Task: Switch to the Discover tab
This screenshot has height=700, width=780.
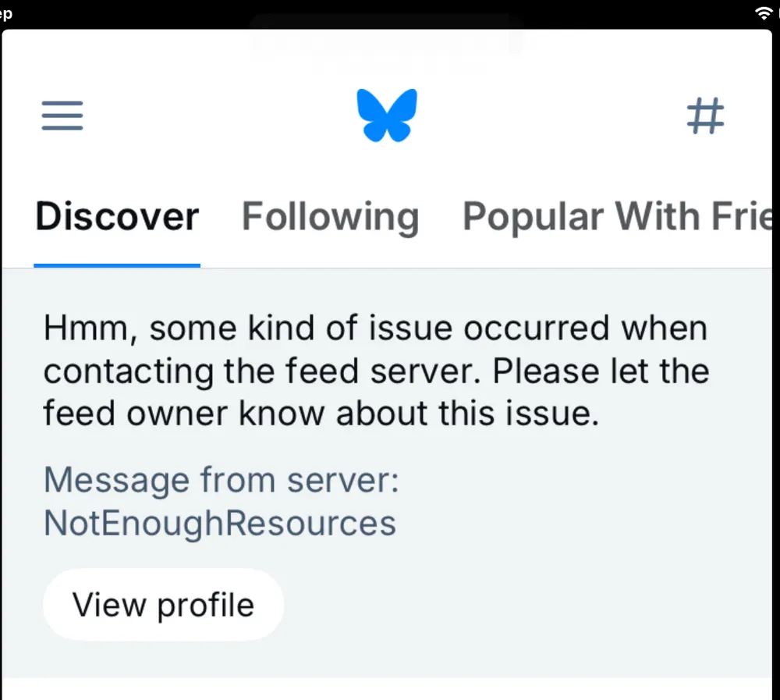Action: tap(117, 217)
